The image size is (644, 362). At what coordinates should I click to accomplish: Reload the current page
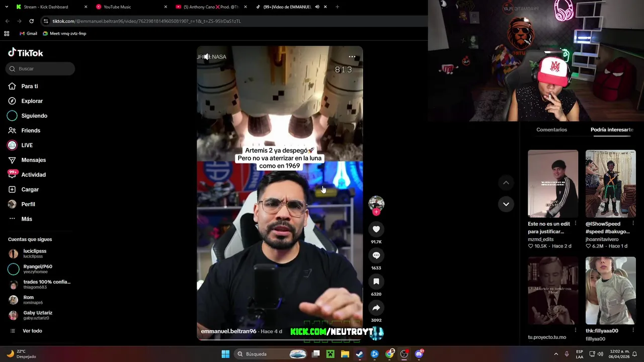[31, 21]
